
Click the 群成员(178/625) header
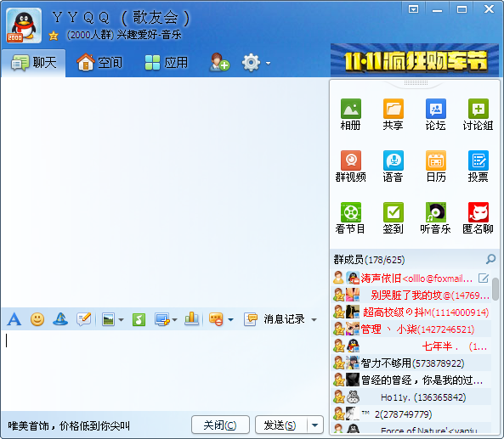(369, 260)
